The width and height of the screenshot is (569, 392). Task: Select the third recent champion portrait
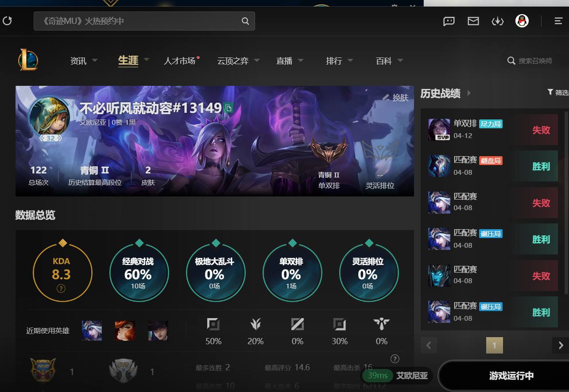(x=158, y=331)
